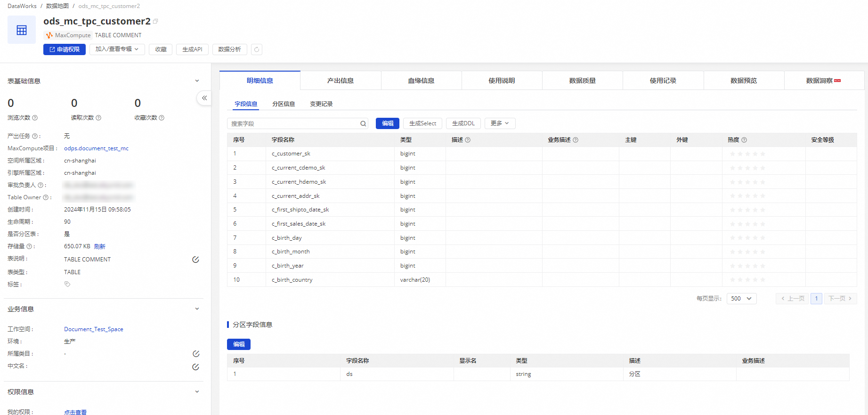The width and height of the screenshot is (868, 415).
Task: Click the 收藏 button
Action: [x=161, y=49]
